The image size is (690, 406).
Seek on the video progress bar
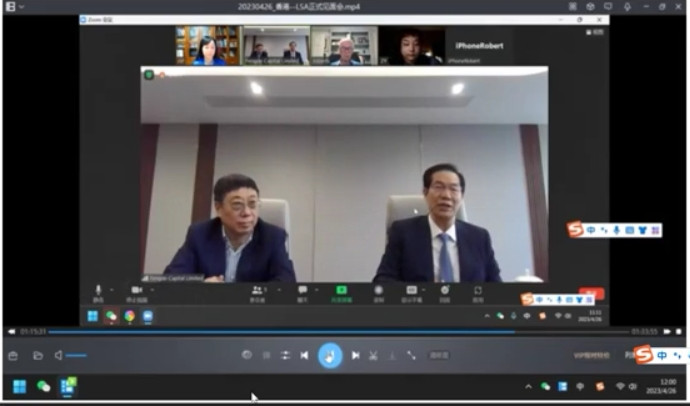click(338, 332)
